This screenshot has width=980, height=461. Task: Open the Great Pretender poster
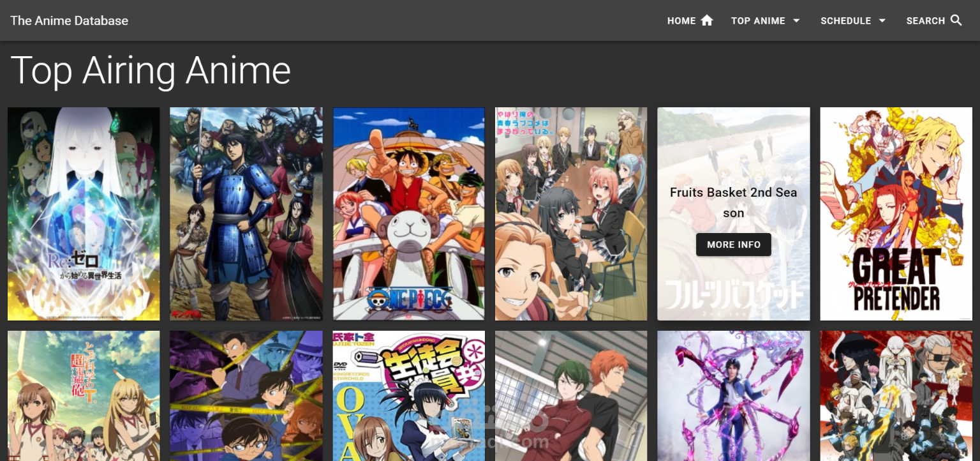click(x=896, y=214)
